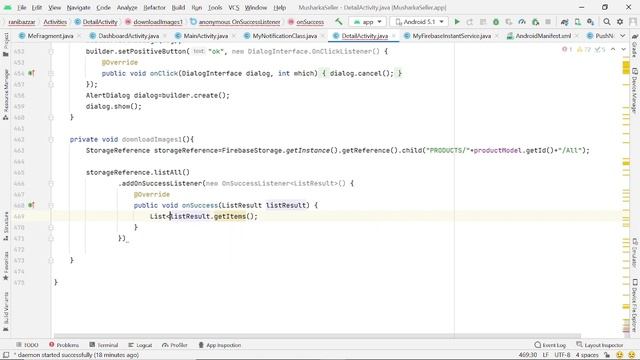Open the Refactor menu
The height and width of the screenshot is (360, 640).
[154, 7]
